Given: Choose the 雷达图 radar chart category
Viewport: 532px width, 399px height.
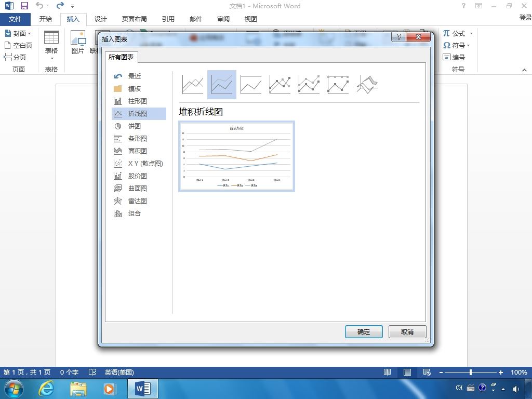Looking at the screenshot, I should point(139,201).
